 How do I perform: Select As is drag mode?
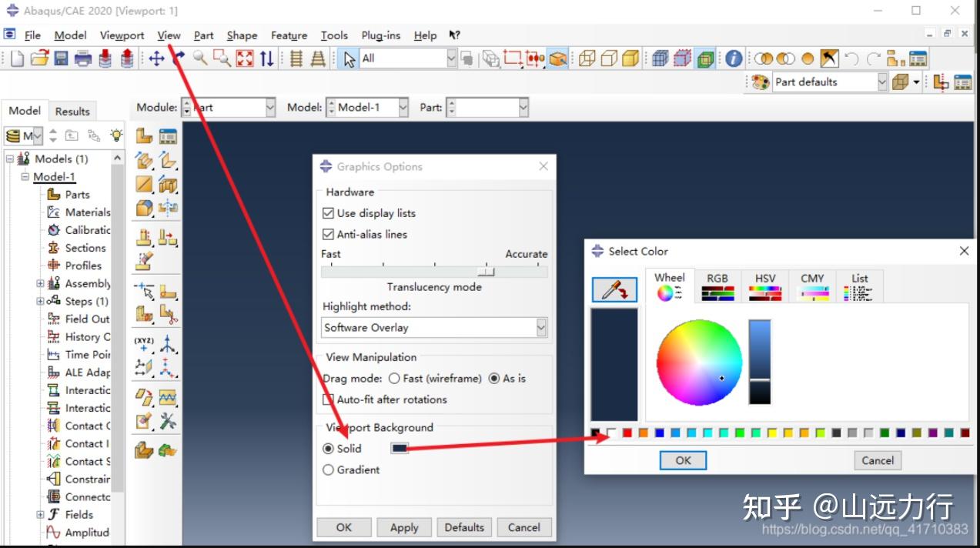pos(494,379)
